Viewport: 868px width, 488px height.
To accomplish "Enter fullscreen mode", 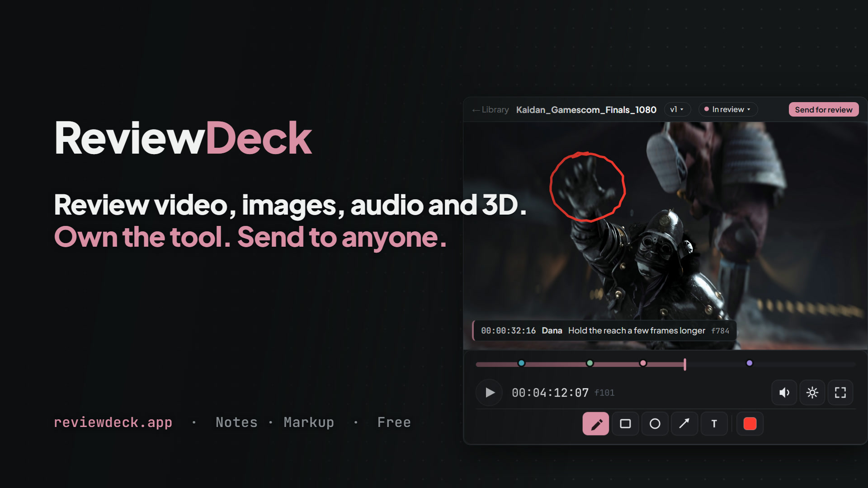I will (840, 392).
